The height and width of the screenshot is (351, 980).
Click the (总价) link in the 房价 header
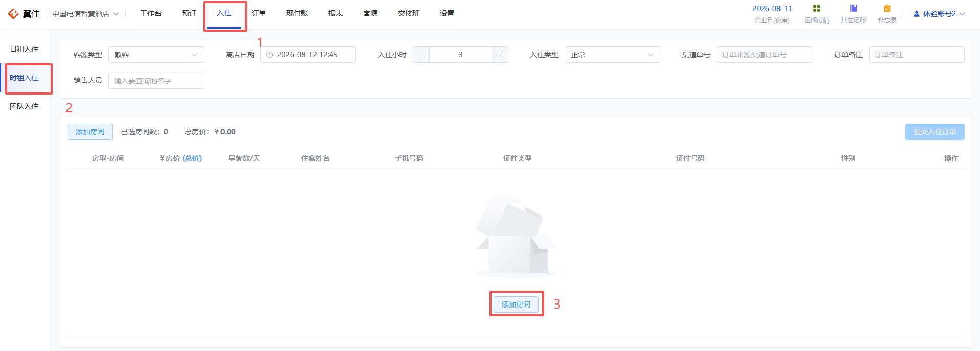192,158
